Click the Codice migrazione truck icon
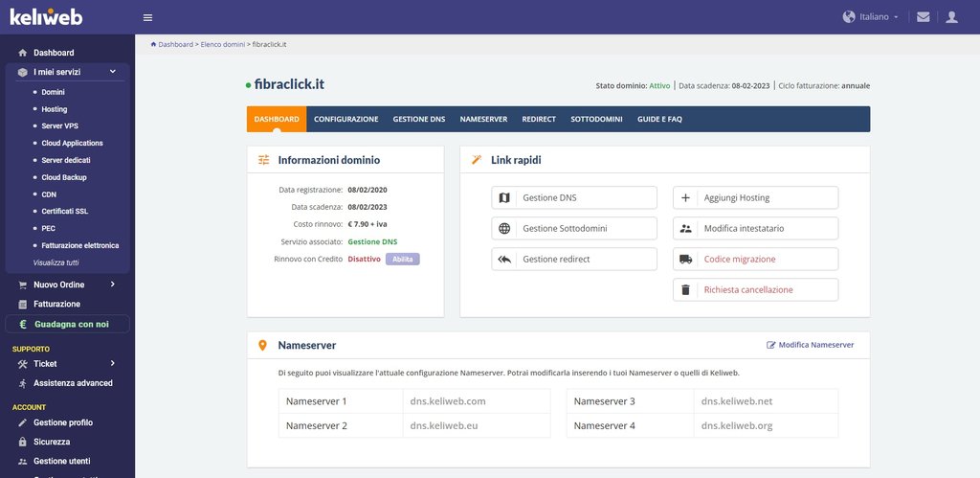Screen dimensions: 980x478 tap(685, 259)
